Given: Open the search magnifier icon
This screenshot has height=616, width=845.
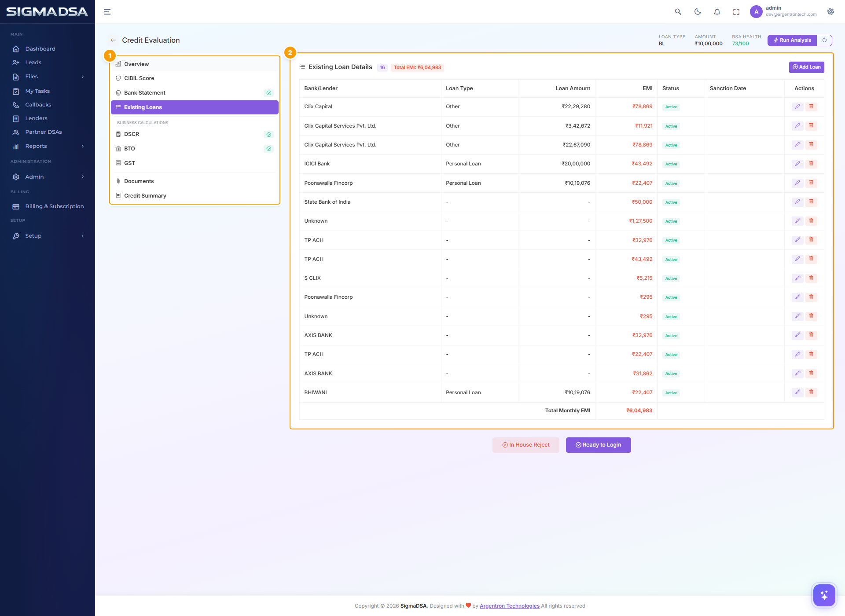Looking at the screenshot, I should click(x=678, y=12).
